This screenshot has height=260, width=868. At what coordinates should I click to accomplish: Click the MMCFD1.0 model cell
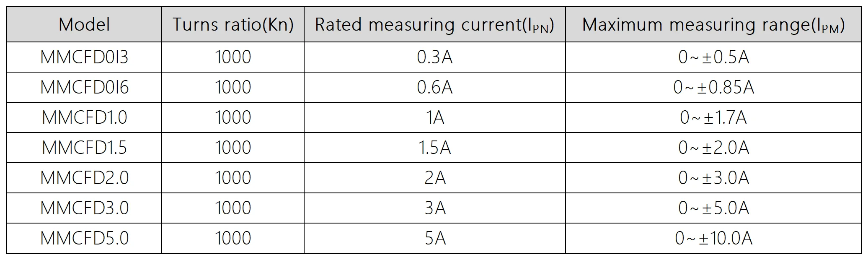[84, 117]
